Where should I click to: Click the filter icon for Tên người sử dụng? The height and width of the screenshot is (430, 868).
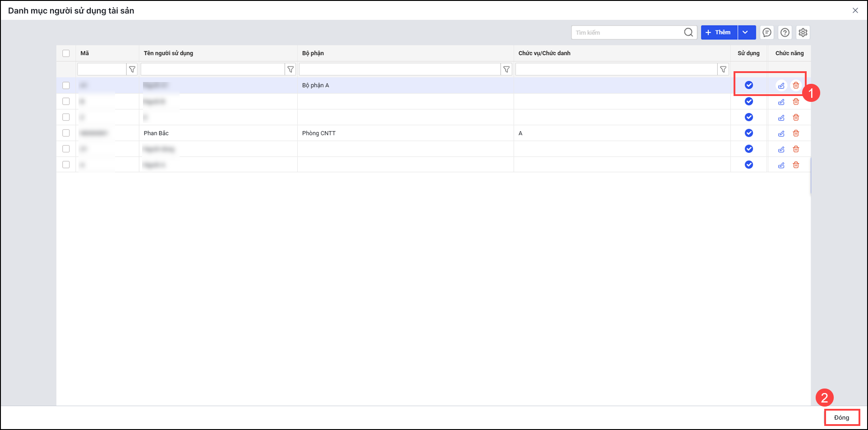(291, 69)
